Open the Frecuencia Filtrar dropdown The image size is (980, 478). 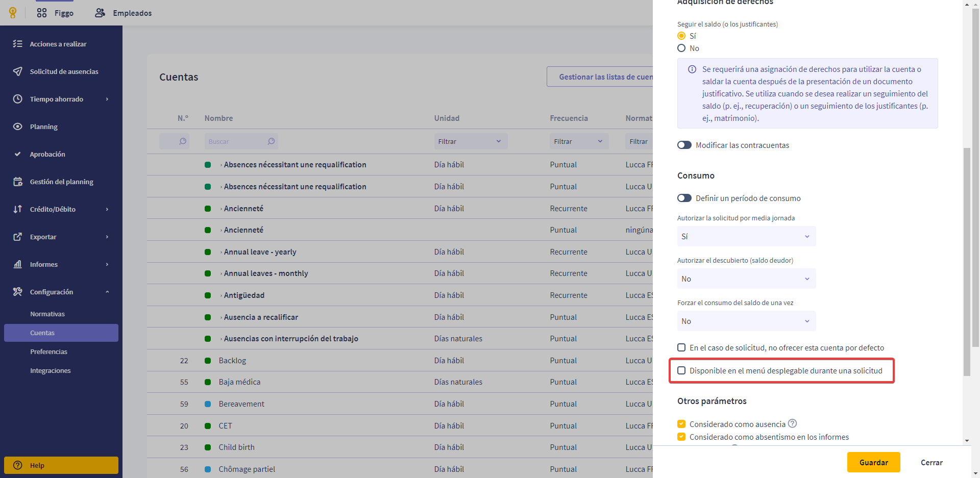click(x=579, y=141)
